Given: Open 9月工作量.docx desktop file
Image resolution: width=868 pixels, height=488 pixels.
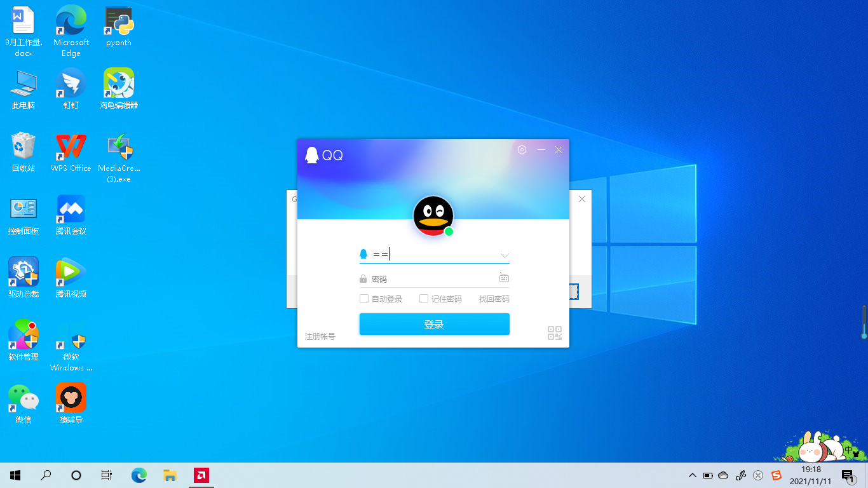Looking at the screenshot, I should coord(24,31).
